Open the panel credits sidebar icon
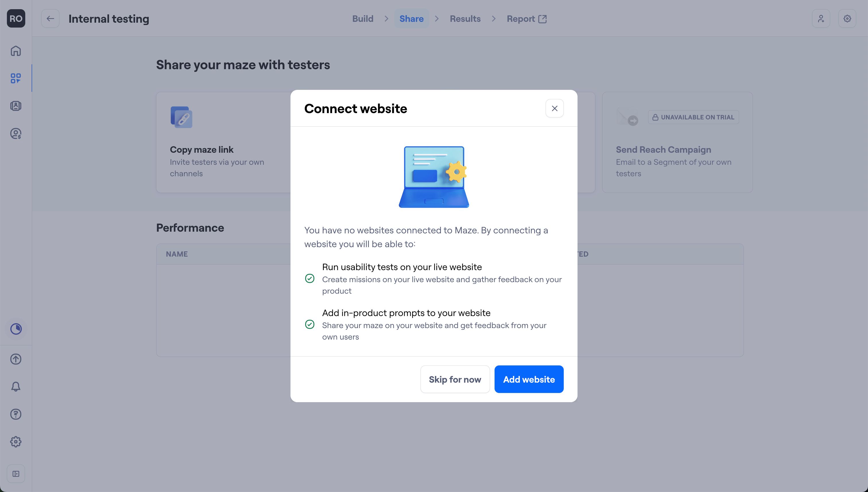Screen dimensions: 868x492 click(16, 133)
